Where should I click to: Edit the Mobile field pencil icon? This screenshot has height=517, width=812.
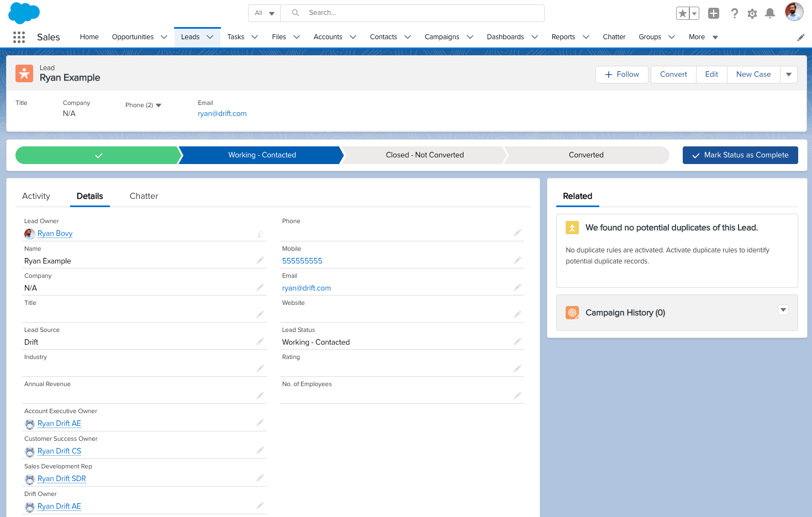[518, 260]
